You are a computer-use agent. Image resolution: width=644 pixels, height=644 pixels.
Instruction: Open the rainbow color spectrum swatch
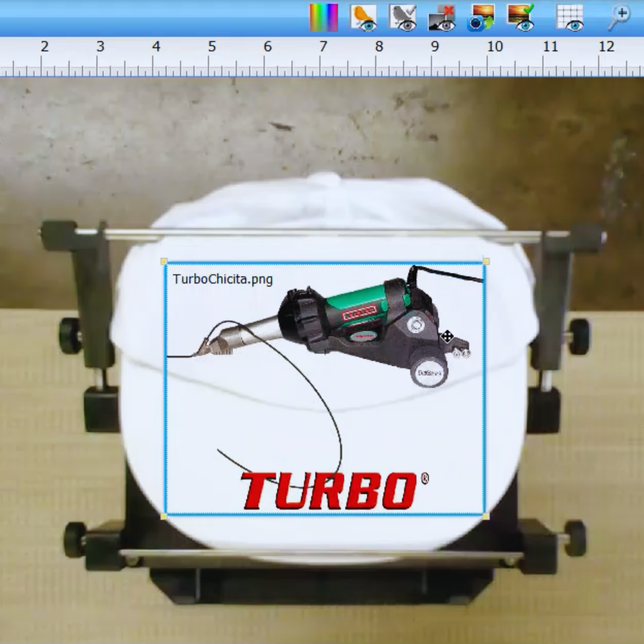point(323,17)
